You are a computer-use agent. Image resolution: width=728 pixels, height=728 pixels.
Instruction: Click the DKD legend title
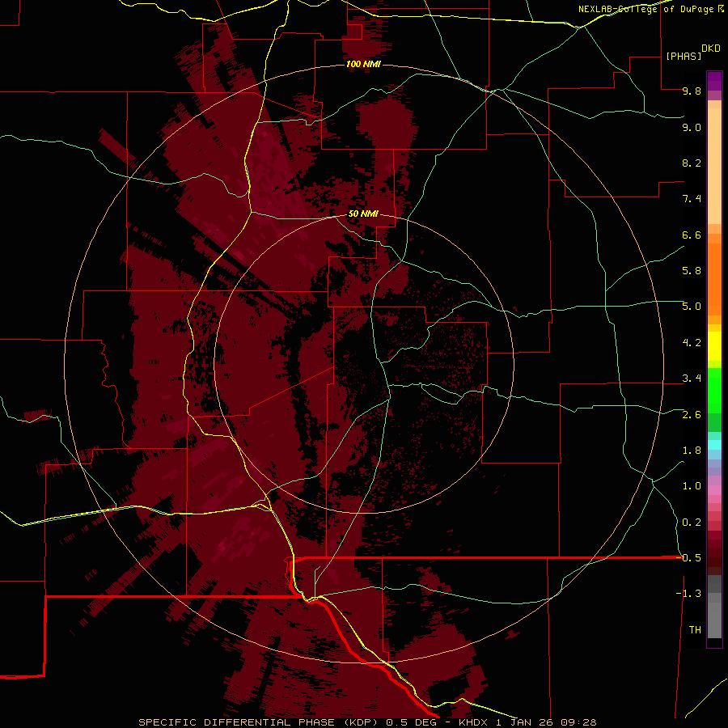[711, 49]
